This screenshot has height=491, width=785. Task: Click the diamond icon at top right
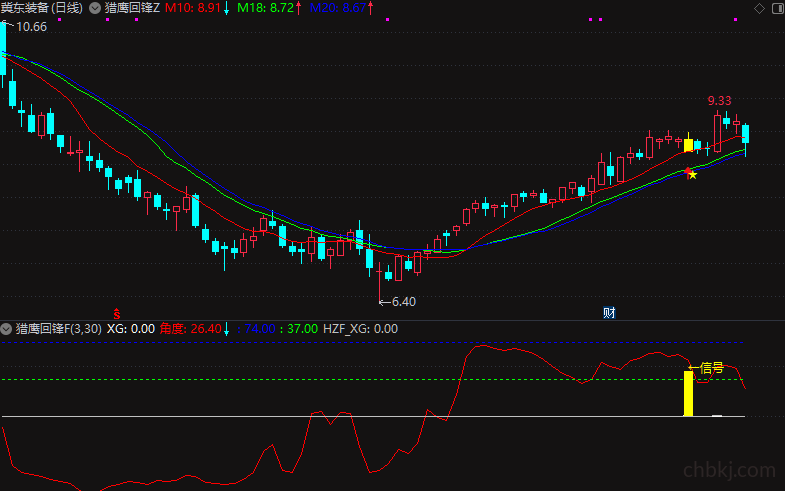759,9
